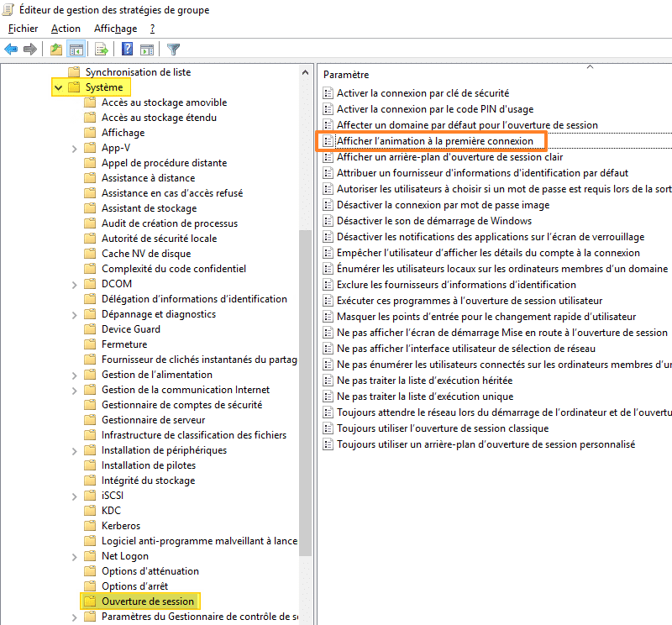Click the Back navigation arrow

click(x=12, y=49)
